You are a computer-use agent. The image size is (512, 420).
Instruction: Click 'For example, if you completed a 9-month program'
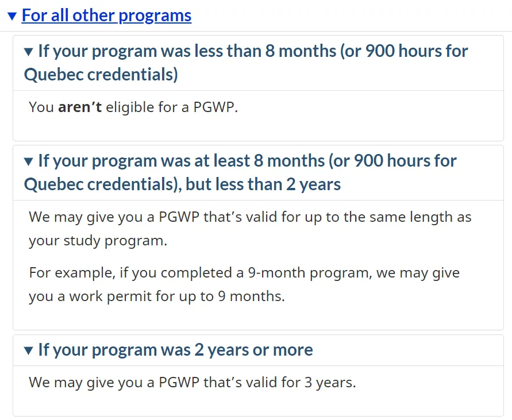(x=201, y=273)
